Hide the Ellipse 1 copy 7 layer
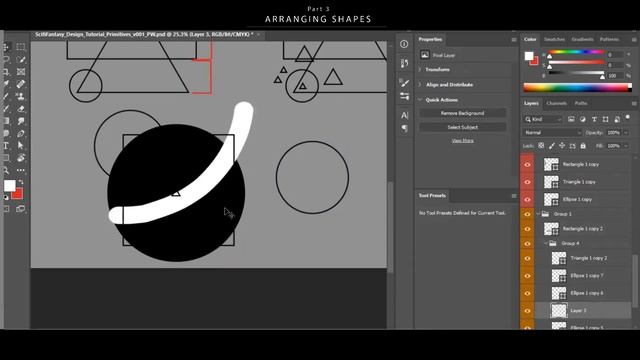Image resolution: width=640 pixels, height=360 pixels. coord(527,276)
